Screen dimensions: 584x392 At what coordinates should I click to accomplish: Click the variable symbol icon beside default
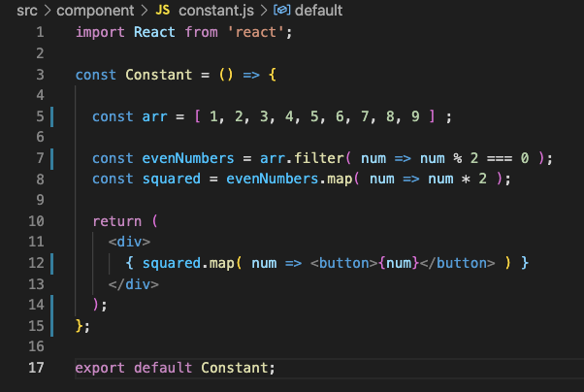(x=282, y=10)
